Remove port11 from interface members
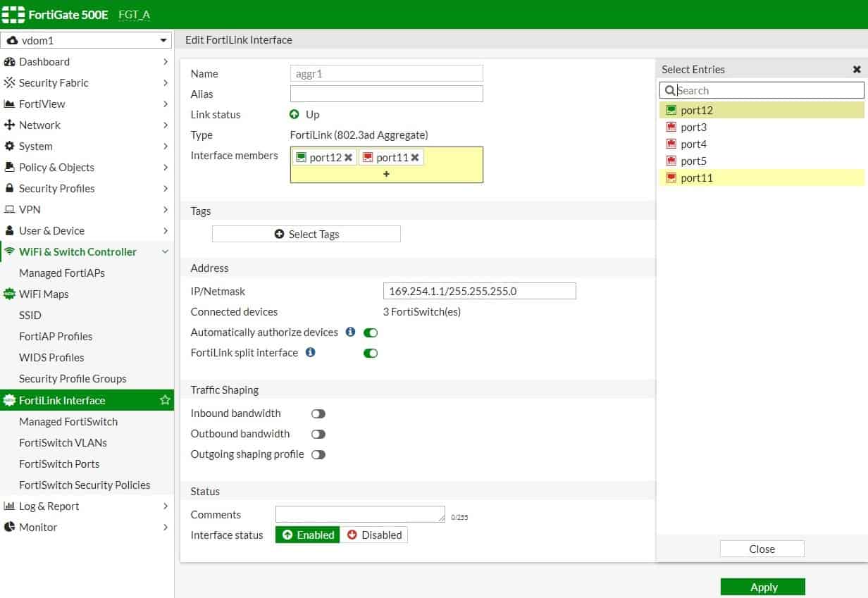The image size is (868, 598). [x=415, y=158]
